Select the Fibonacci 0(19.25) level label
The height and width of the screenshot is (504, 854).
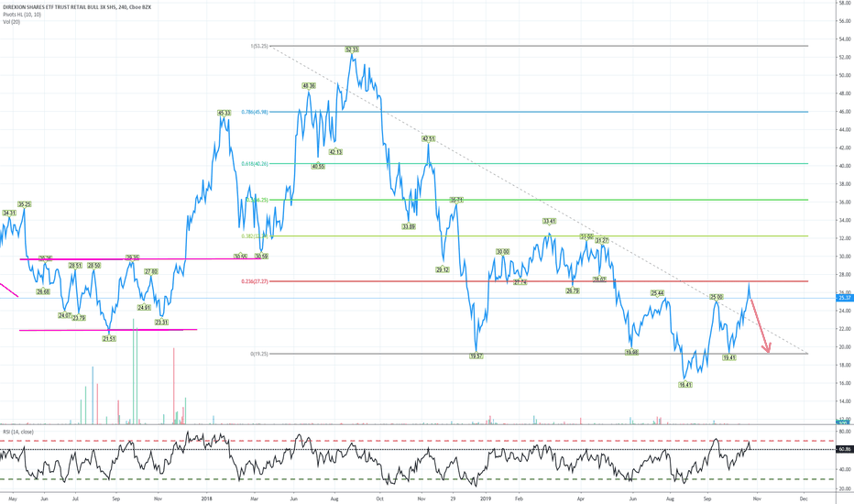[259, 354]
